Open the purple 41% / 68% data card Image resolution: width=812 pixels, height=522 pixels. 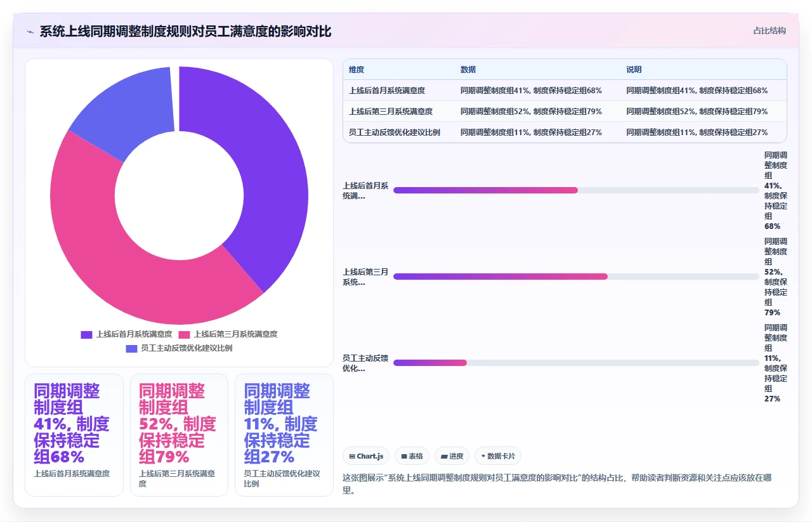[x=74, y=435]
